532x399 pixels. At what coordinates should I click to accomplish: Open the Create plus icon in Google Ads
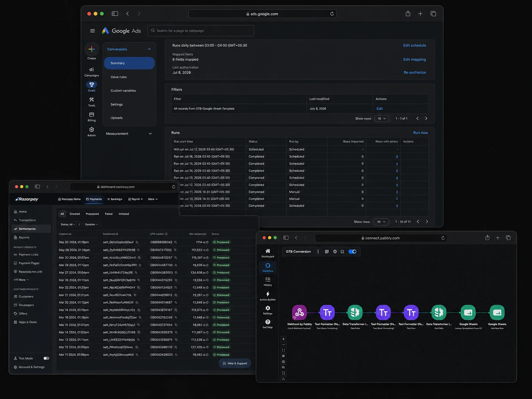click(x=91, y=49)
